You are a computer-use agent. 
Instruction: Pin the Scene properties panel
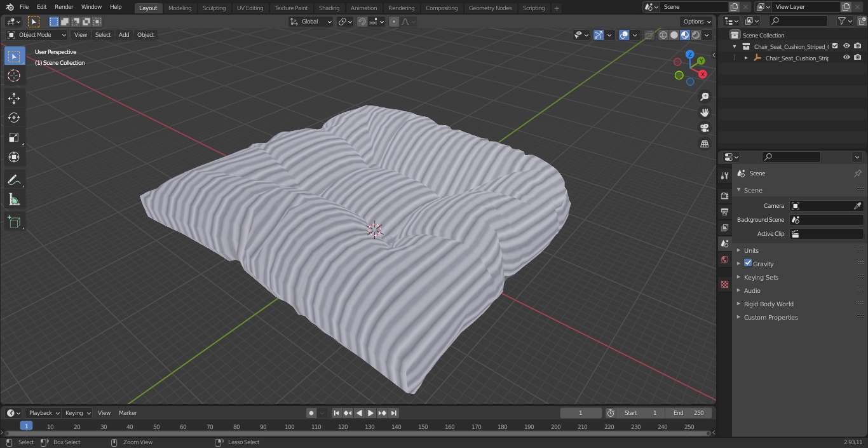tap(857, 173)
